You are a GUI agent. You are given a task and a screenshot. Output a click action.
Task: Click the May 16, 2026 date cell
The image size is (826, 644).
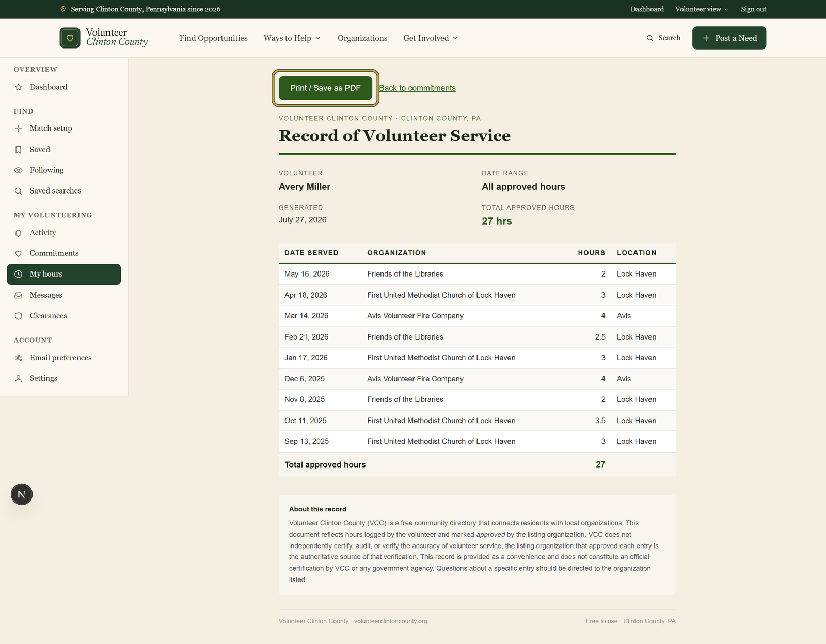click(x=307, y=274)
